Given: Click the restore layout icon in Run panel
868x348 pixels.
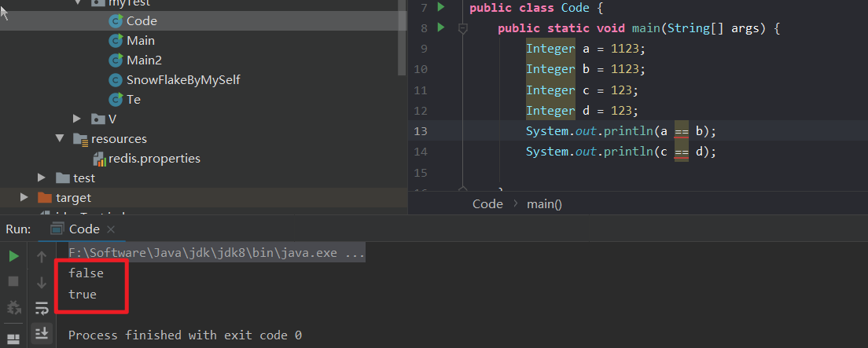Looking at the screenshot, I should point(14,338).
